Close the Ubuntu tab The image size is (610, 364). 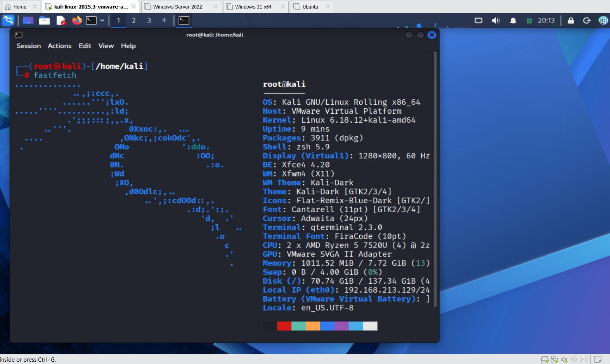(328, 7)
